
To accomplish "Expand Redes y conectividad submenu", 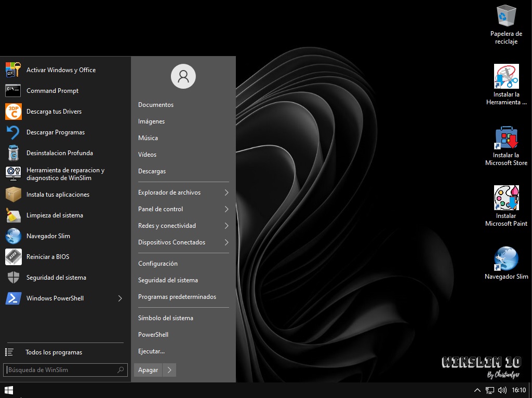I will tap(227, 226).
